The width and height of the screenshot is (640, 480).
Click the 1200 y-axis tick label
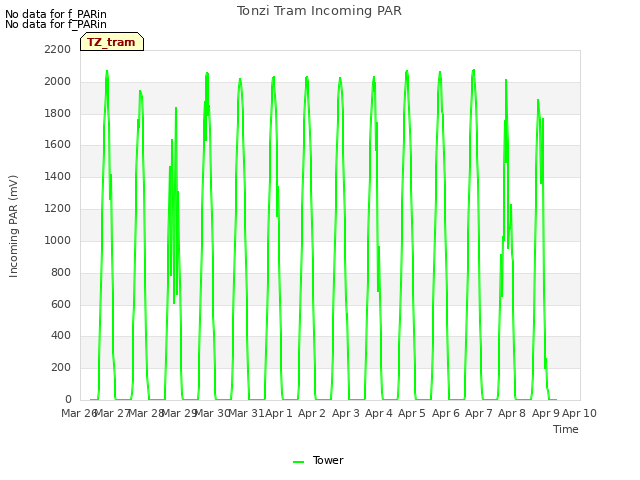[58, 209]
